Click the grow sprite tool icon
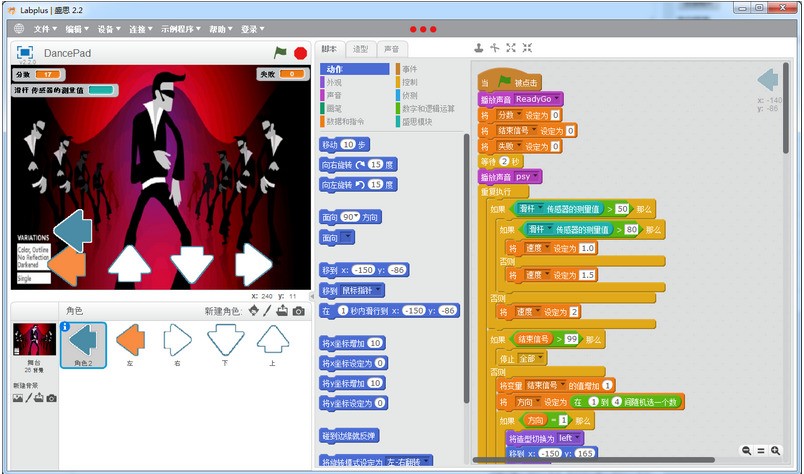 [x=511, y=48]
